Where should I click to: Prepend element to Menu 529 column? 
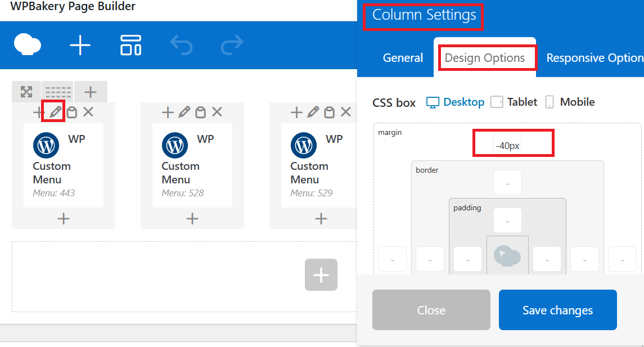click(296, 112)
